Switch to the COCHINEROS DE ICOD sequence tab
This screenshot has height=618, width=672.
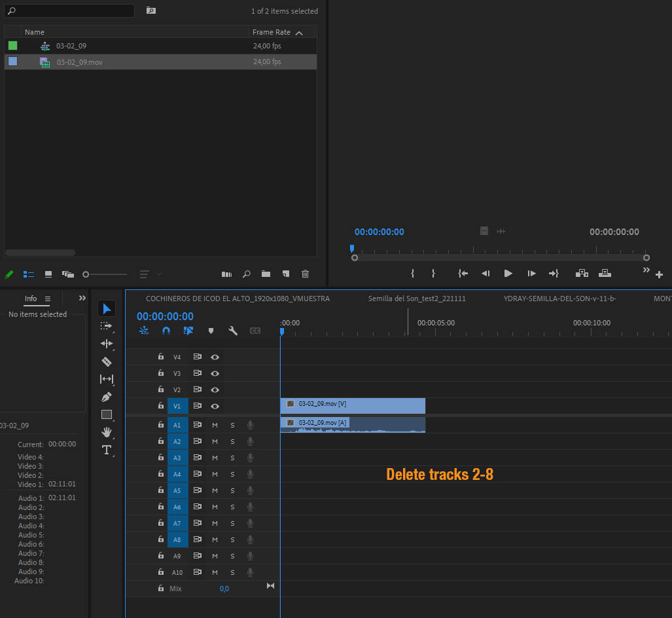click(242, 298)
